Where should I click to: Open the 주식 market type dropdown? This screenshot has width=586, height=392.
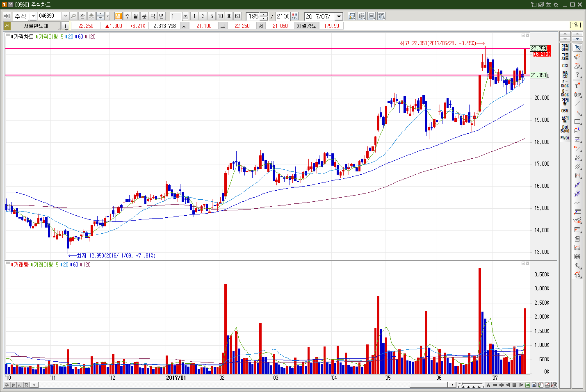33,16
